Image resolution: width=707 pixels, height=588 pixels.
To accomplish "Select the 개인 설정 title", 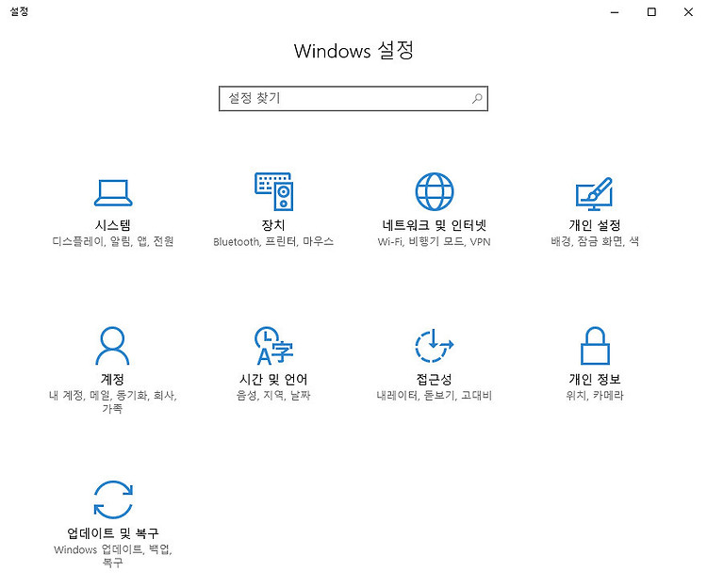I will point(595,225).
